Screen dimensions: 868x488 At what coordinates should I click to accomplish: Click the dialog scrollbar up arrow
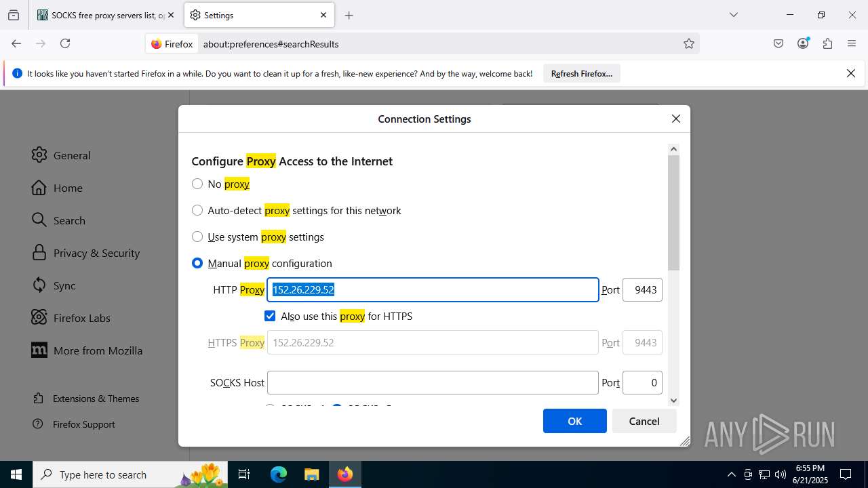[673, 148]
